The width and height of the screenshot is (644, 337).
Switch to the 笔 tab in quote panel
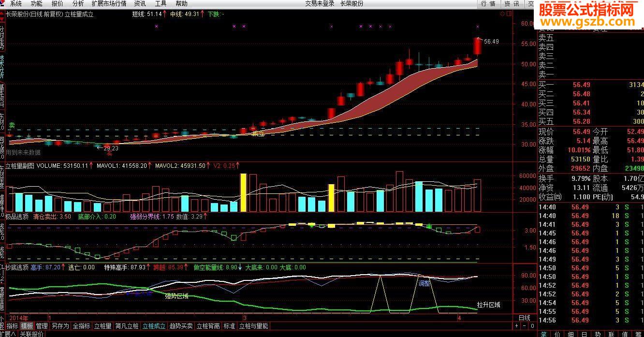coord(543,334)
